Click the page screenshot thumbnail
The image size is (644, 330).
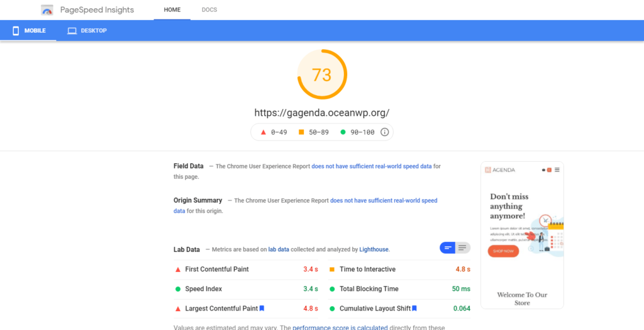522,235
